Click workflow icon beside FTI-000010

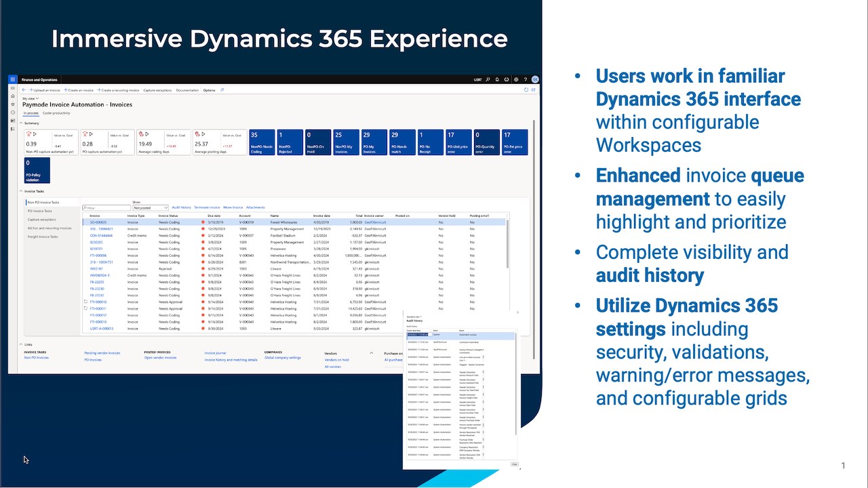click(x=85, y=302)
